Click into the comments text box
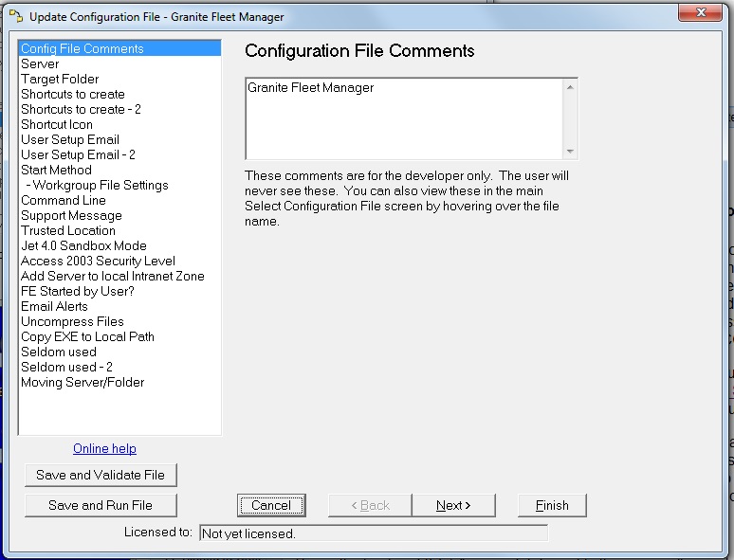734x560 pixels. point(404,118)
